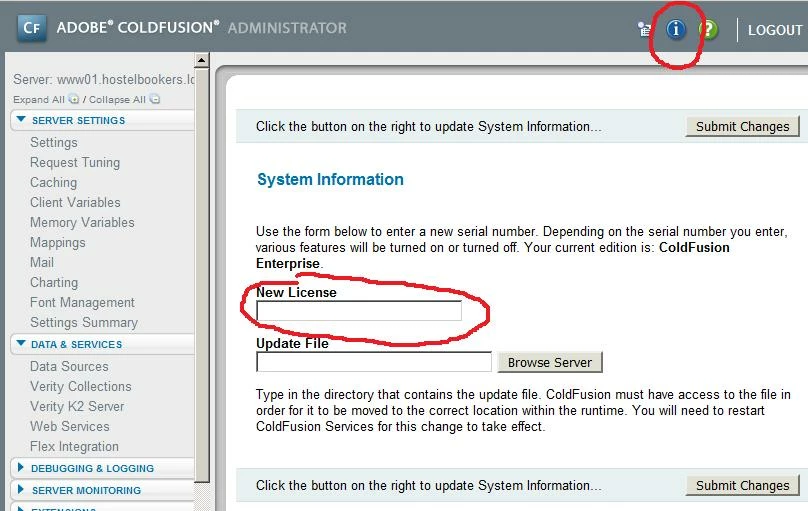Open the blue System Information icon

[676, 29]
